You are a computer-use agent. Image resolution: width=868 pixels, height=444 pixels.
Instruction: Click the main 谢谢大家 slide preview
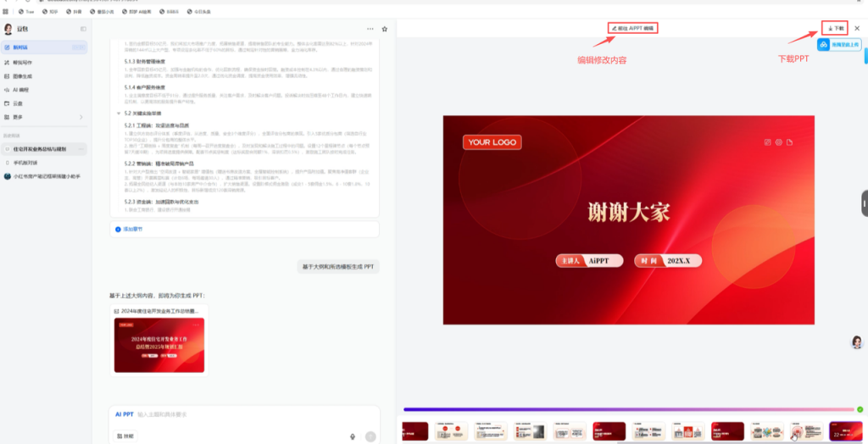tap(628, 219)
